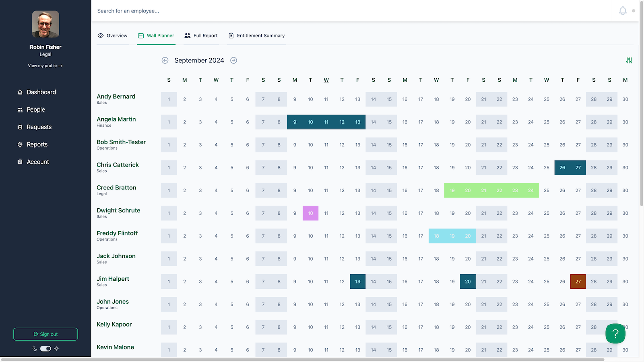The width and height of the screenshot is (644, 362).
Task: Click the sun light mode icon
Action: (x=56, y=349)
